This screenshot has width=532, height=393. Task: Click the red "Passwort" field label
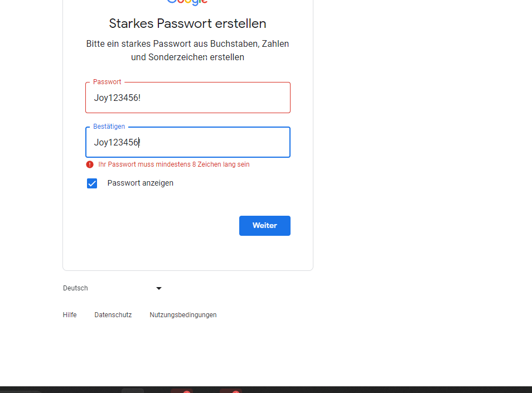click(107, 82)
